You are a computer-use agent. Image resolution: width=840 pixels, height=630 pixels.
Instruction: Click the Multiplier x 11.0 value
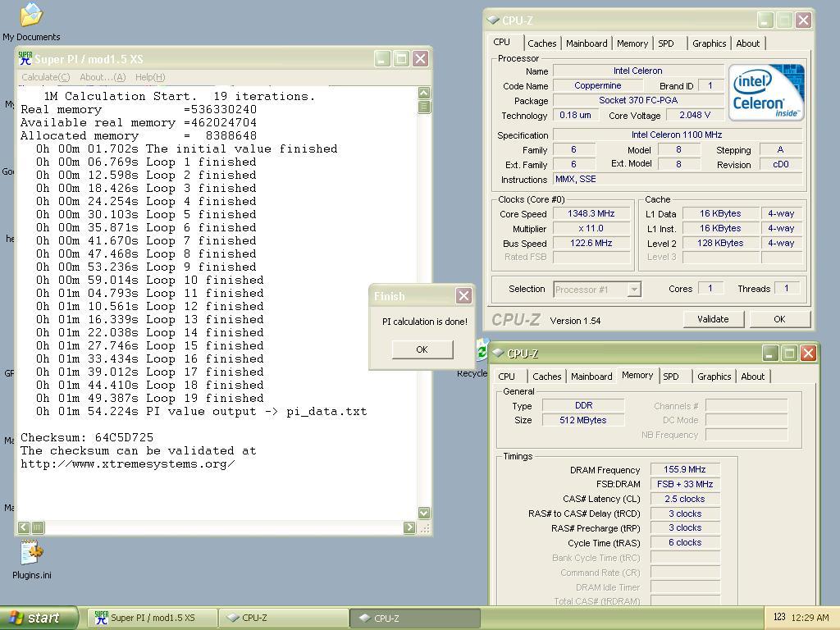tap(591, 228)
